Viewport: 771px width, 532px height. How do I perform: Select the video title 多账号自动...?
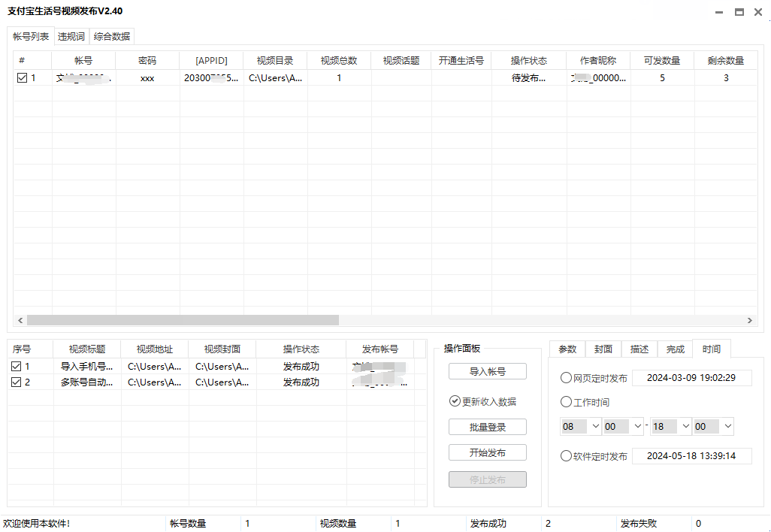87,382
